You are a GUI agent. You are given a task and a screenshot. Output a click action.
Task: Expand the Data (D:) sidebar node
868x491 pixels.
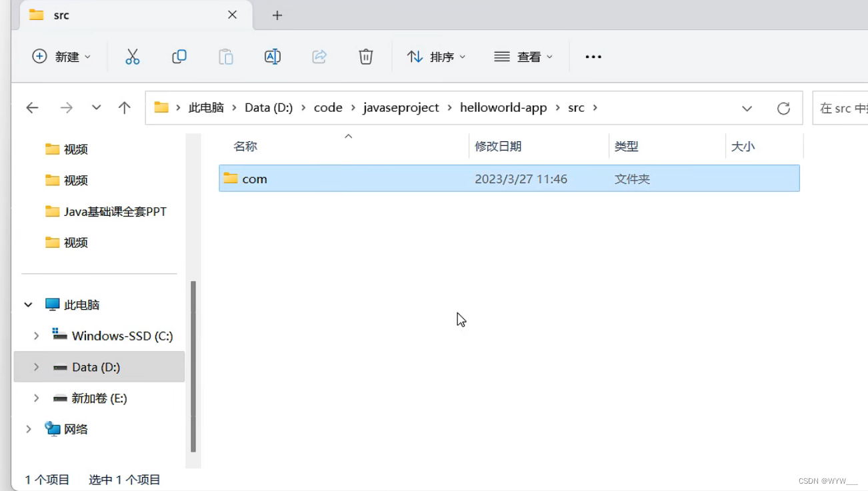coord(36,367)
